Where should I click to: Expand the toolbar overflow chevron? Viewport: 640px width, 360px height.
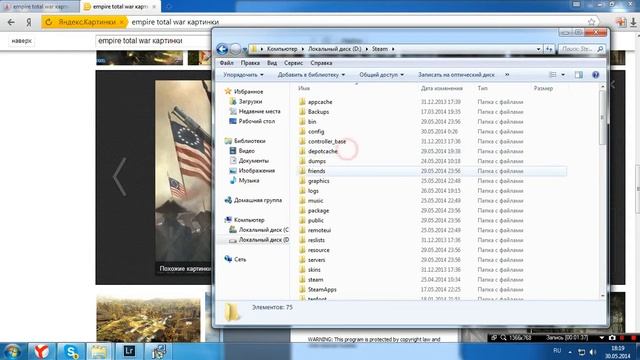click(x=507, y=75)
